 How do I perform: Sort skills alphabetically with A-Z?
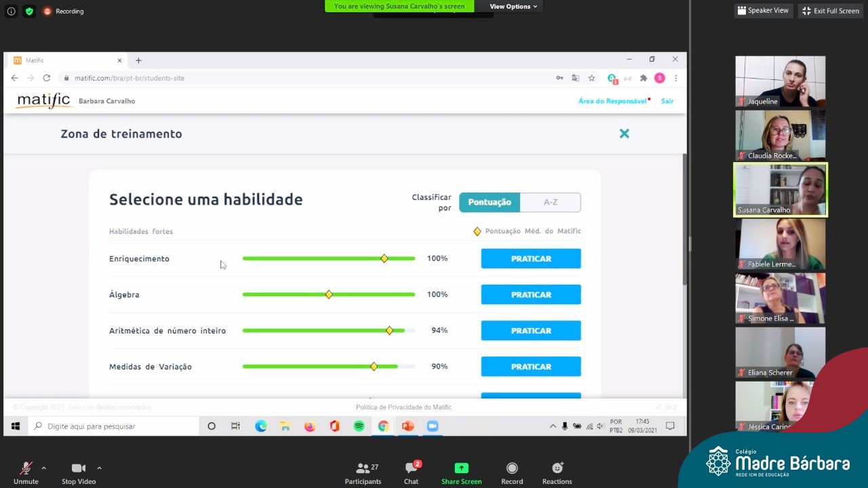(550, 202)
